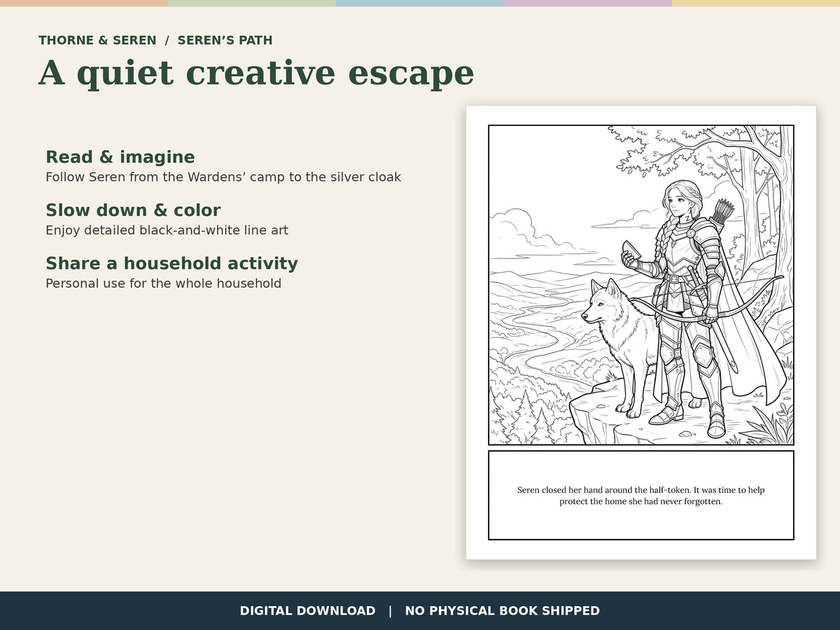Viewport: 840px width, 630px height.
Task: Click the "Slow down & color" heading
Action: (x=133, y=210)
